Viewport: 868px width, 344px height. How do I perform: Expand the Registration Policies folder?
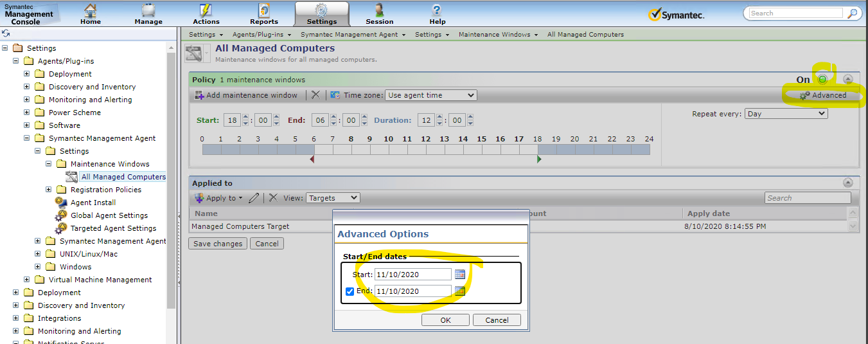click(49, 190)
